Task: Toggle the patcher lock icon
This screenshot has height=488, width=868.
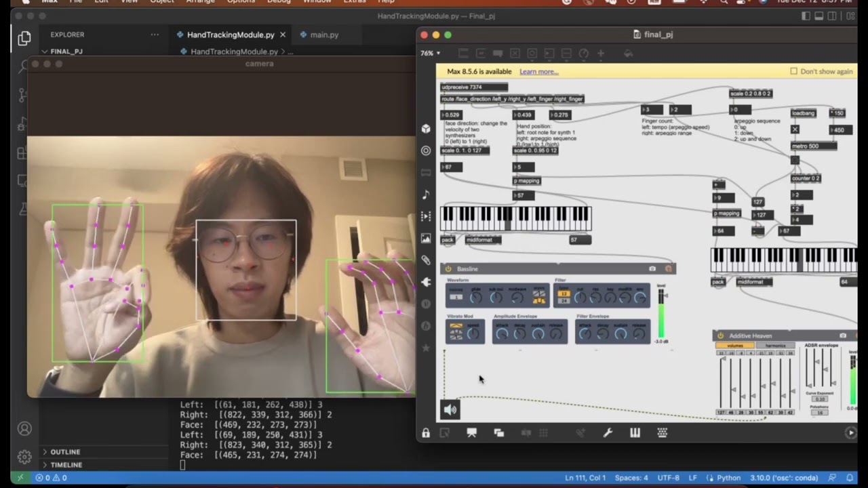Action: point(426,432)
